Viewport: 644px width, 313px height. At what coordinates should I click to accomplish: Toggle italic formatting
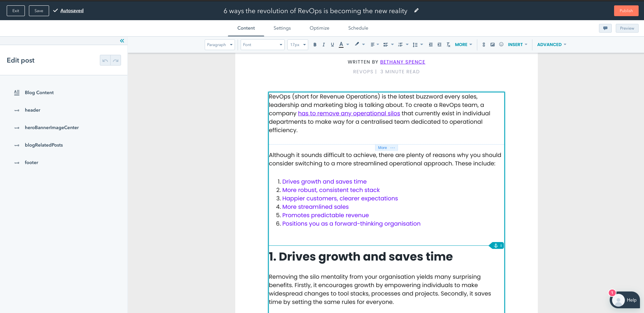[324, 45]
